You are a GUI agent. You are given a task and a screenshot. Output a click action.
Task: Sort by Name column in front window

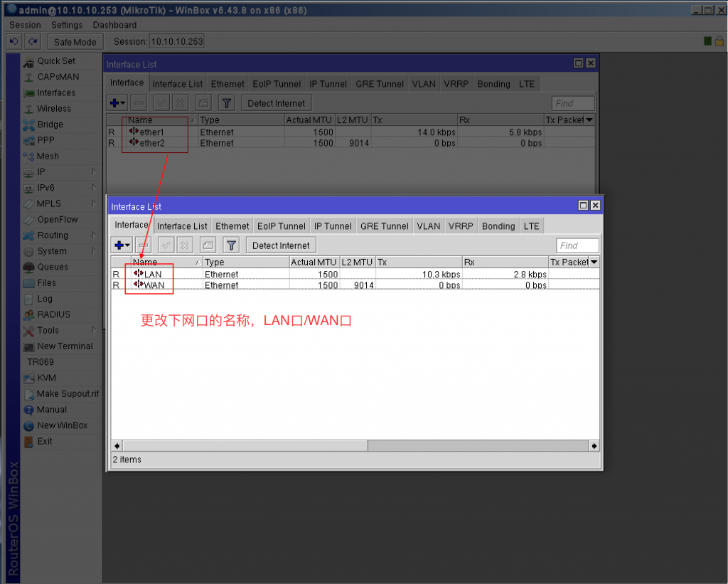(x=166, y=262)
